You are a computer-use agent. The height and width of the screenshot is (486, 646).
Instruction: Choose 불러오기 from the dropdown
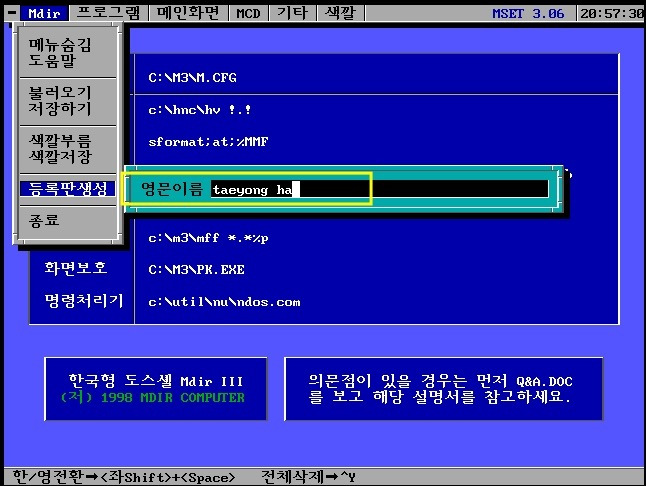(x=60, y=93)
